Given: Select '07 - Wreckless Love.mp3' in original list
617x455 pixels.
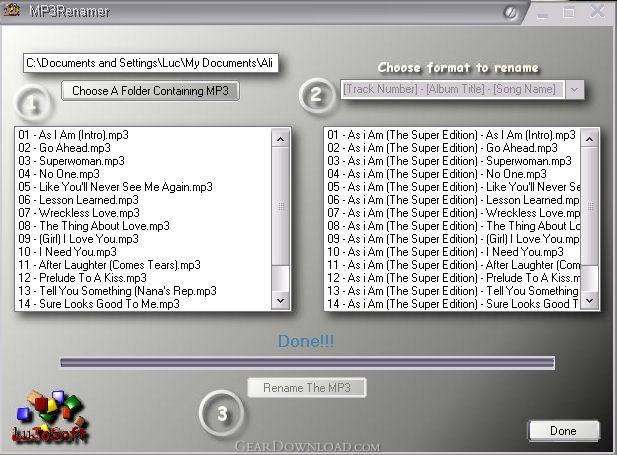Looking at the screenshot, I should [x=143, y=213].
